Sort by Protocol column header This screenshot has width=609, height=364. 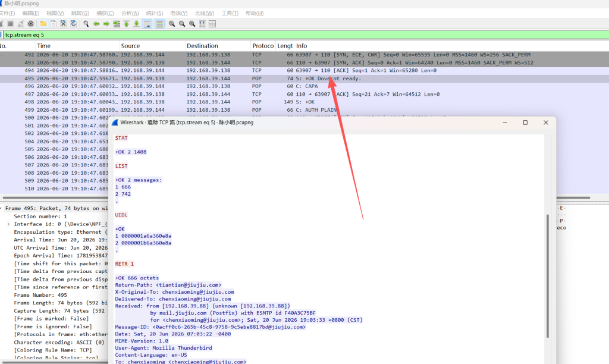click(263, 46)
